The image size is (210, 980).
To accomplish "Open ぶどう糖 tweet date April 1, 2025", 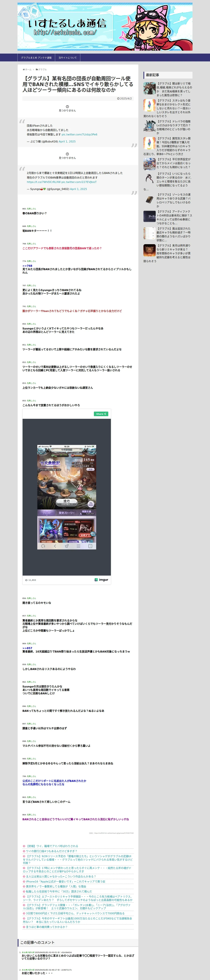I will 67,141.
